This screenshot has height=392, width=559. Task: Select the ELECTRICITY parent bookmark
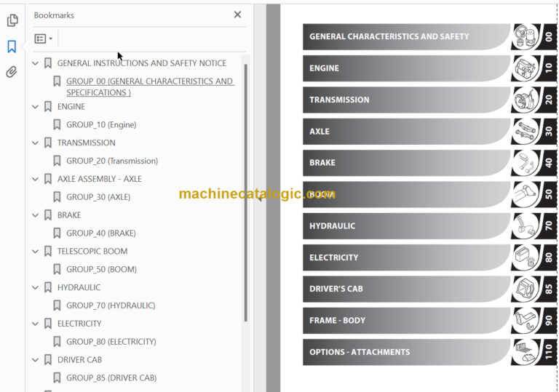(x=79, y=324)
